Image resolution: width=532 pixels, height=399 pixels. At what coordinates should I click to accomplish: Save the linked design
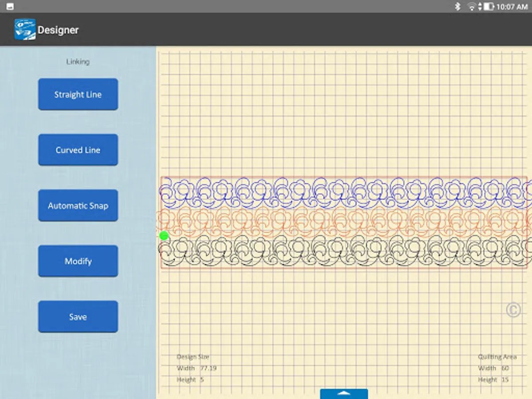click(78, 317)
